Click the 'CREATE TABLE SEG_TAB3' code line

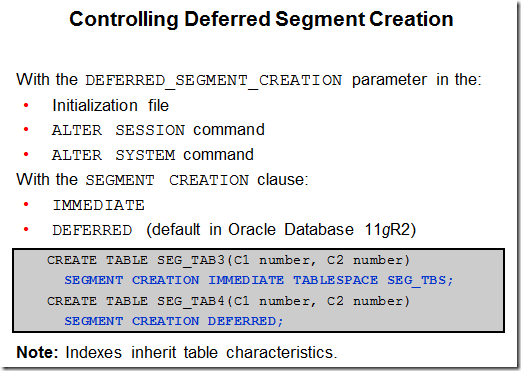coord(228,260)
